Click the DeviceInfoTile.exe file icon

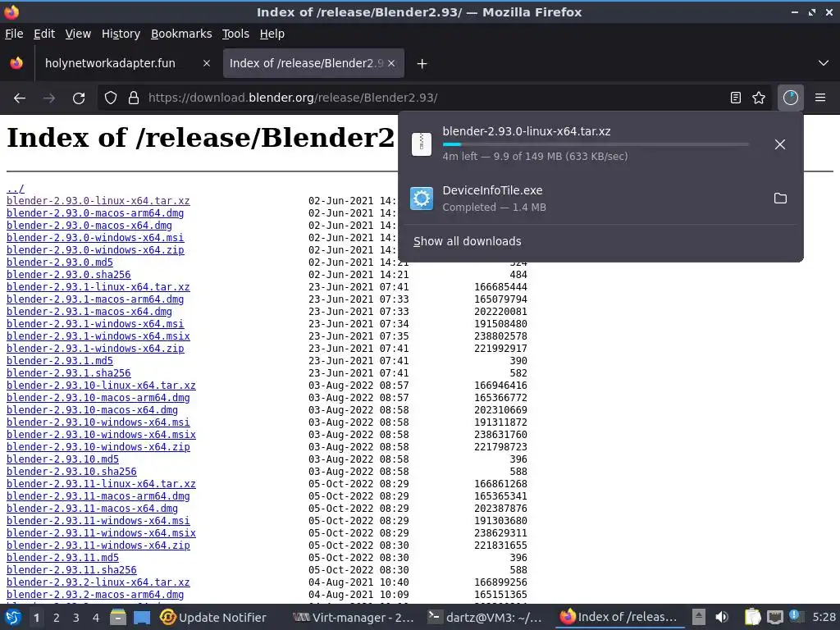coord(422,199)
